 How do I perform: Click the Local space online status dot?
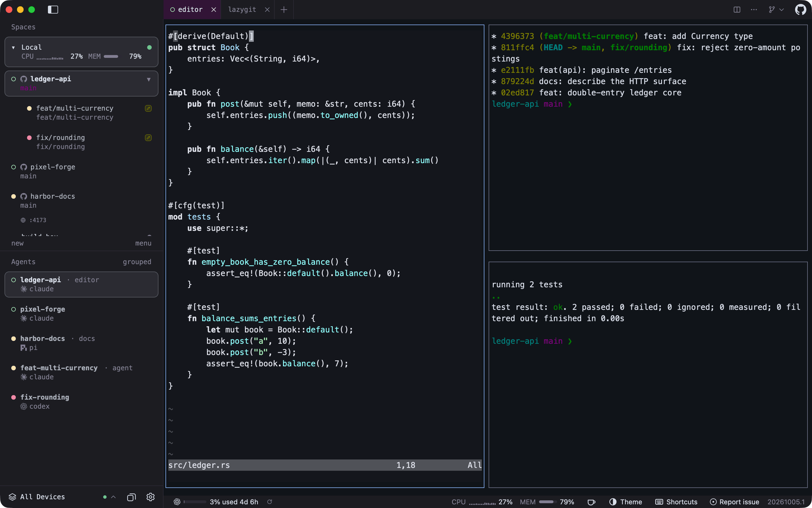click(149, 47)
